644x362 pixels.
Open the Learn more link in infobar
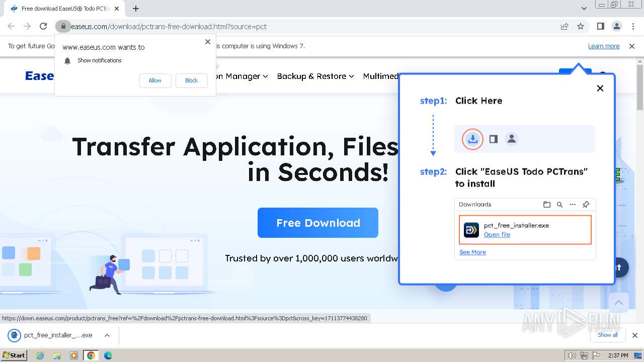[x=604, y=46]
